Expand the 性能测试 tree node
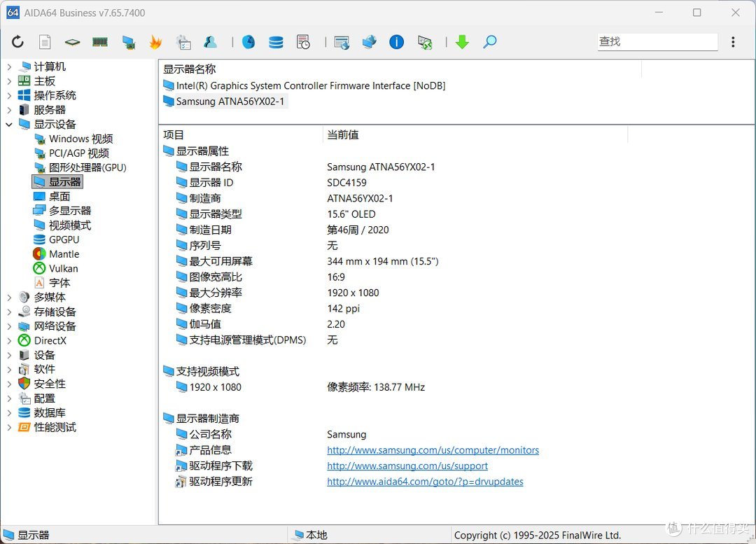This screenshot has height=544, width=756. (x=9, y=427)
